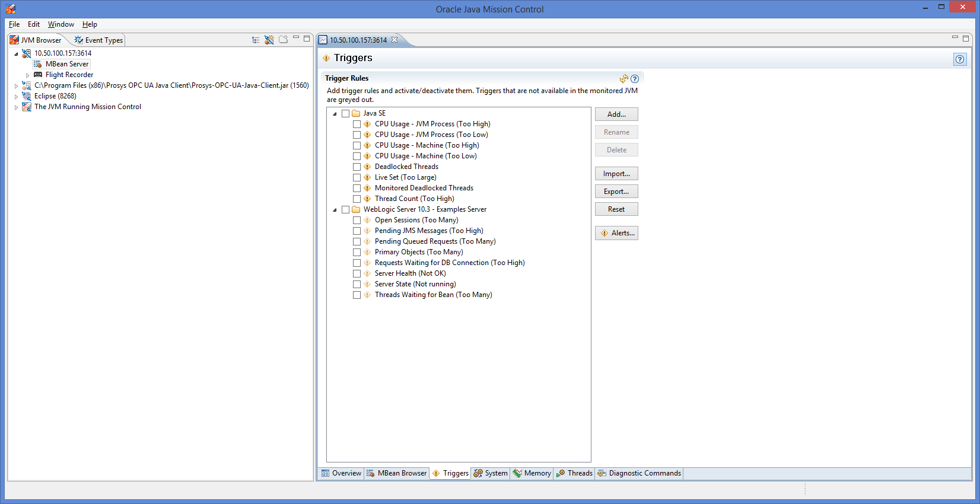Click the Triggers heading warning icon
980x504 pixels.
326,58
